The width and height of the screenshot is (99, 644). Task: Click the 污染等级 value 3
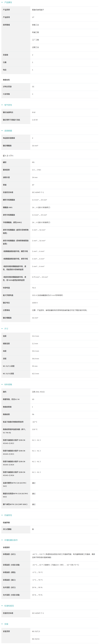click(33, 94)
